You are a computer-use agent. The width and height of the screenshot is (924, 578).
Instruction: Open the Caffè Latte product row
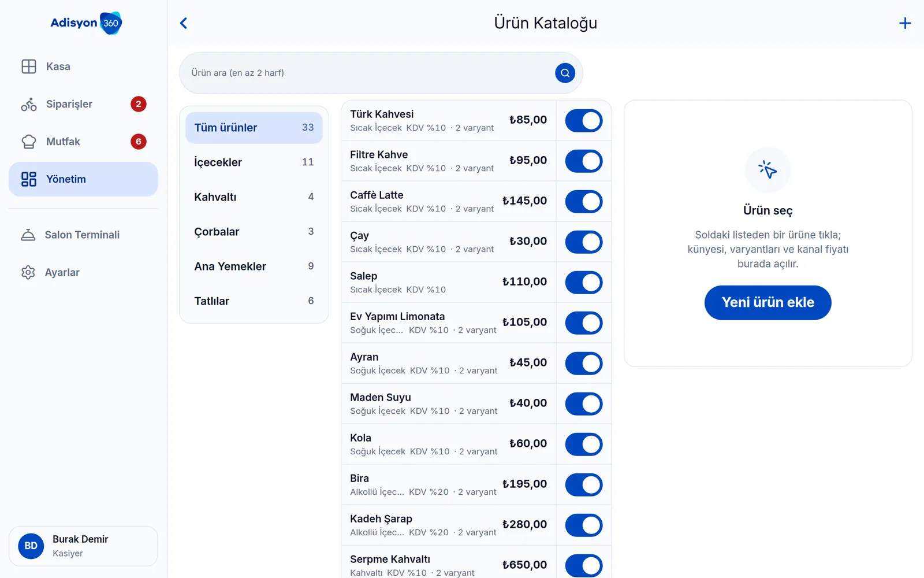[449, 202]
